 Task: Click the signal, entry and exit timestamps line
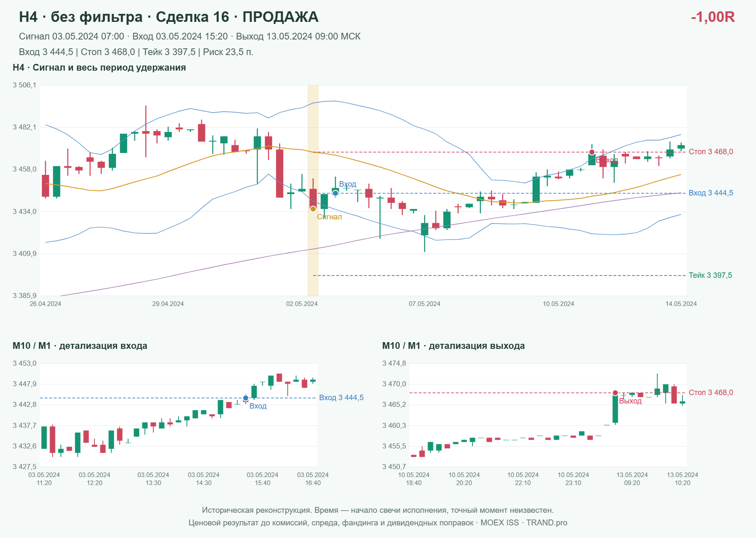[190, 37]
